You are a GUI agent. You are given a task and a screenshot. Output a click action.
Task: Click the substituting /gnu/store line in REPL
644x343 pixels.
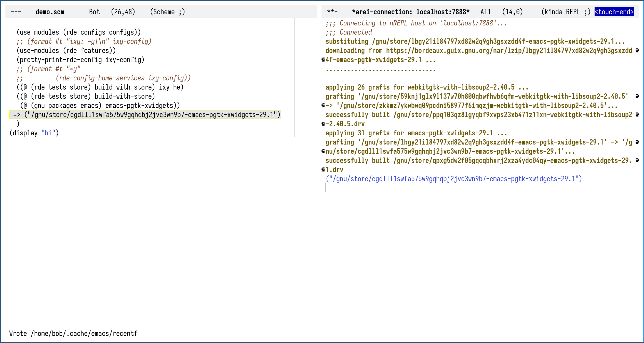pos(475,41)
